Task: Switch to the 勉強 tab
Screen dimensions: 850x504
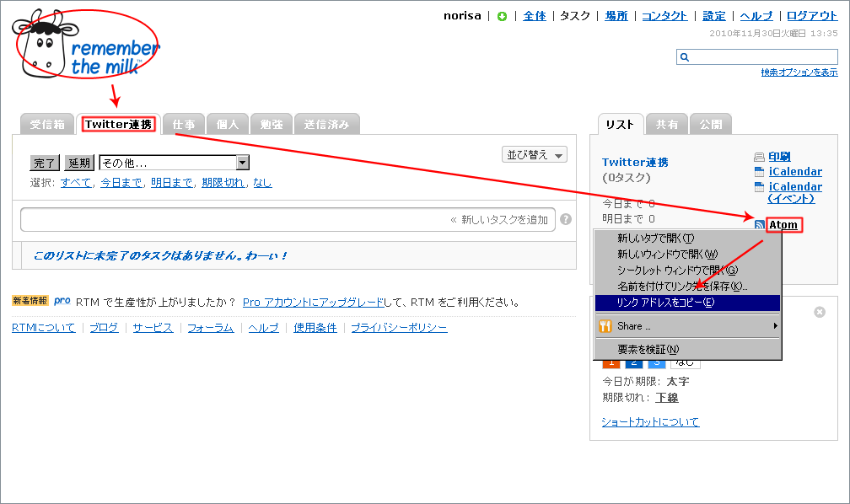Action: coord(272,124)
